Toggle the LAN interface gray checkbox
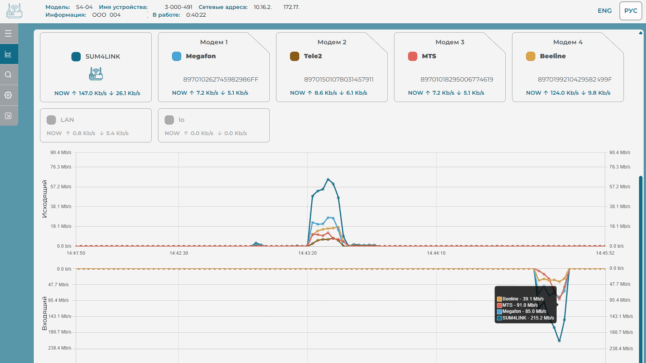This screenshot has width=646, height=363. [x=51, y=120]
